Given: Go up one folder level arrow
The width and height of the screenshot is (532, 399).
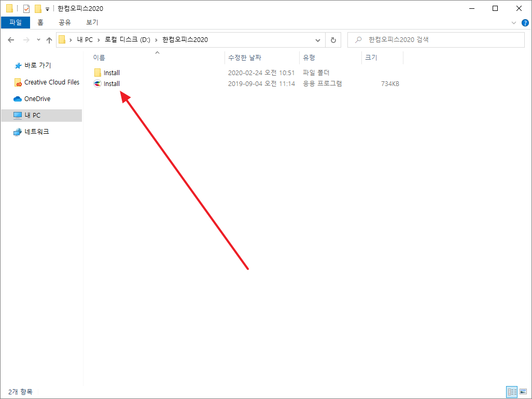Looking at the screenshot, I should tap(49, 40).
